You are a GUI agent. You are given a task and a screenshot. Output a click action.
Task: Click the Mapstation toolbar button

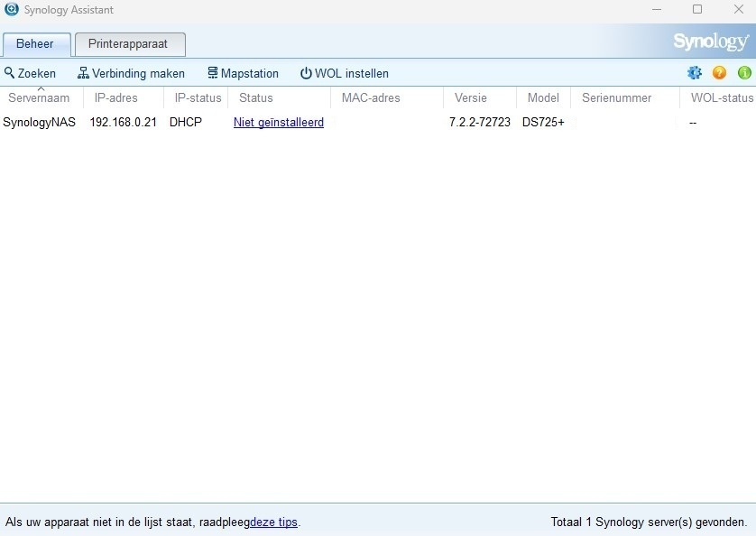243,73
